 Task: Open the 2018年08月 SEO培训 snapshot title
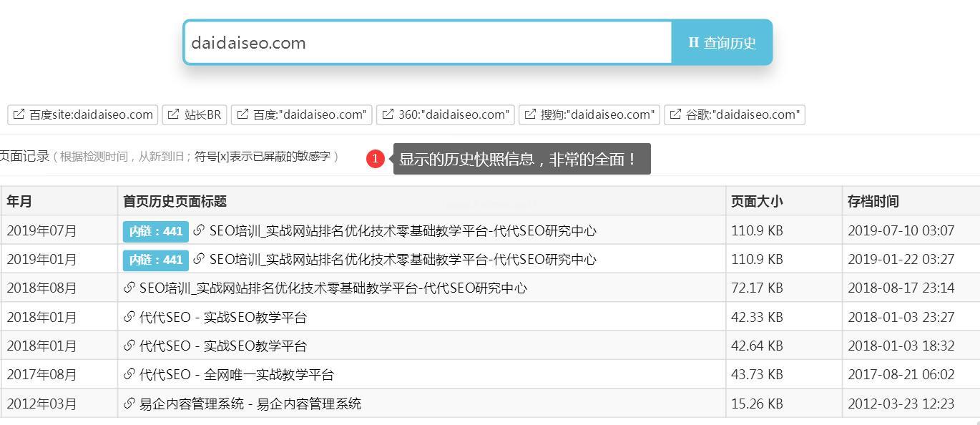click(333, 288)
